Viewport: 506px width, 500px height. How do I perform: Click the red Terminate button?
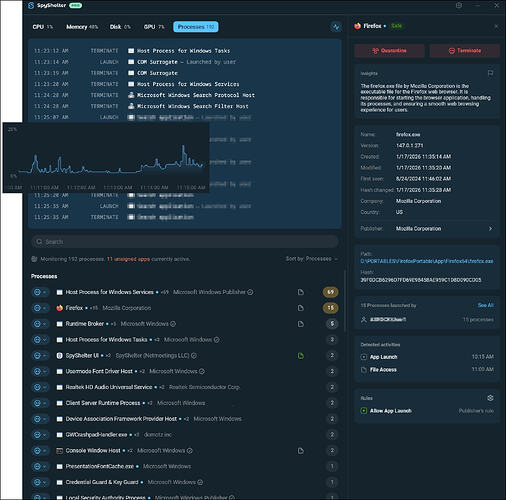(465, 51)
